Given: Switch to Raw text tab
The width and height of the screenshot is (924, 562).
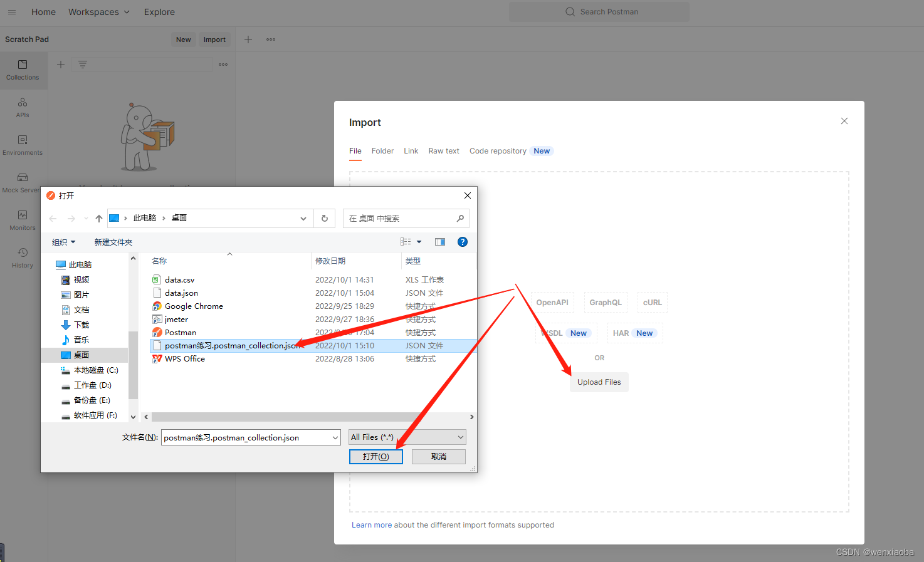Looking at the screenshot, I should [x=444, y=151].
